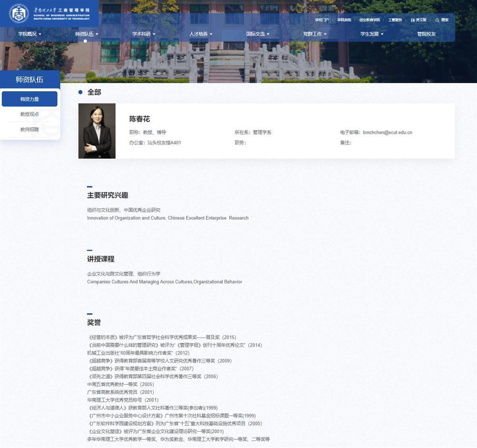The height and width of the screenshot is (448, 477).
Task: Open the 学术科研 dropdown arrow
Action: (x=154, y=34)
